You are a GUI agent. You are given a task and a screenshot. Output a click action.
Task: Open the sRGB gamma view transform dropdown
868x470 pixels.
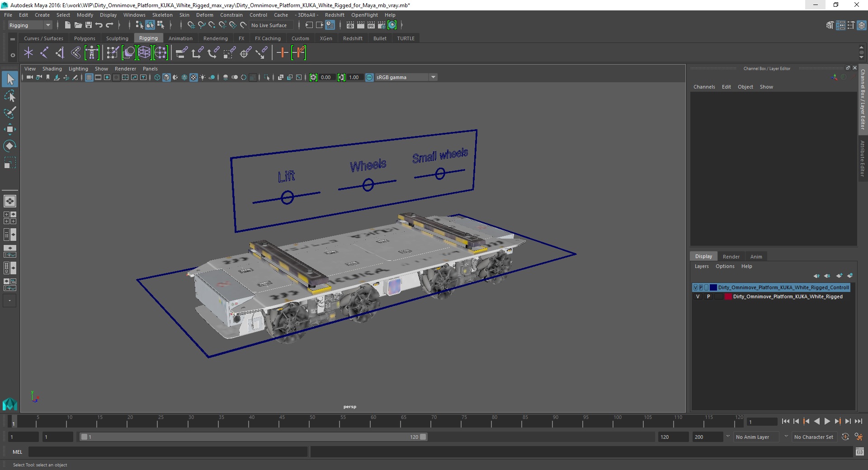406,77
